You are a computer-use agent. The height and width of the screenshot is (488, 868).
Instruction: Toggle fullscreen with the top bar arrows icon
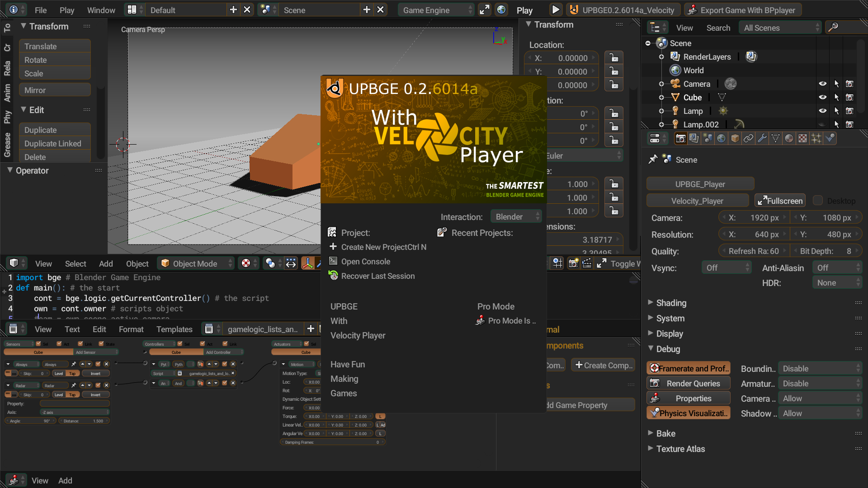click(x=485, y=10)
